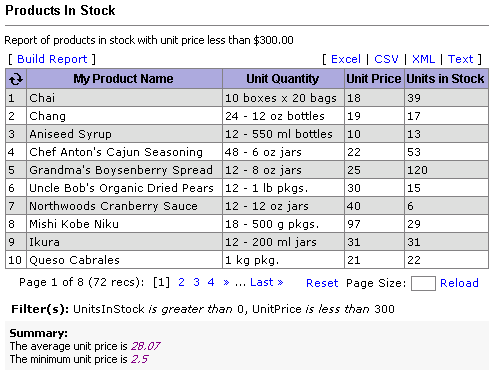
Task: Click the Reset link
Action: 322,283
